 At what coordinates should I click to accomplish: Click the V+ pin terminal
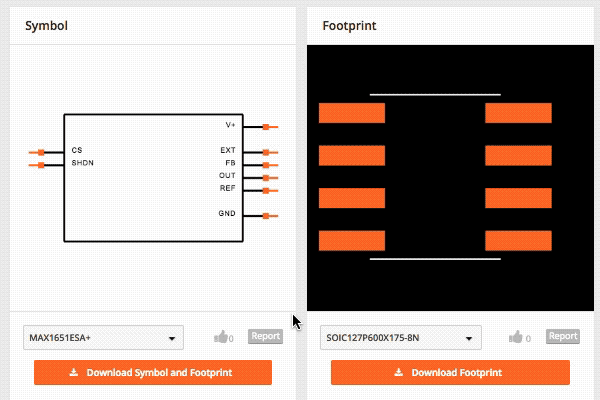point(267,127)
